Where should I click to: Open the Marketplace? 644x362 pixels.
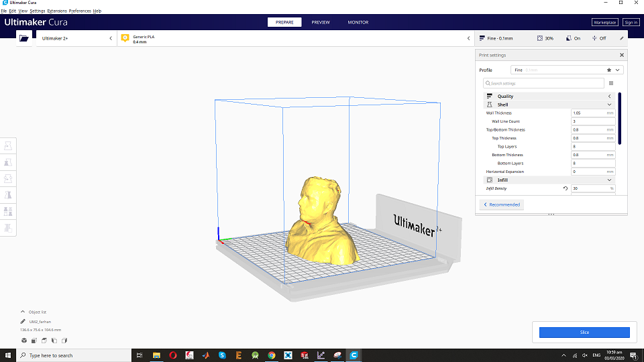coord(605,22)
